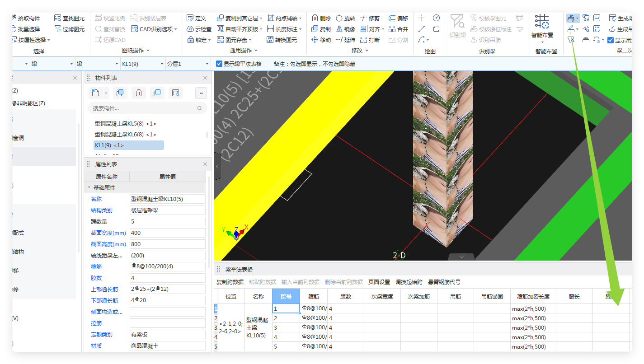The height and width of the screenshot is (364, 644).
Task: Click the search magnifier in 搜索构件 box
Action: coord(199,108)
